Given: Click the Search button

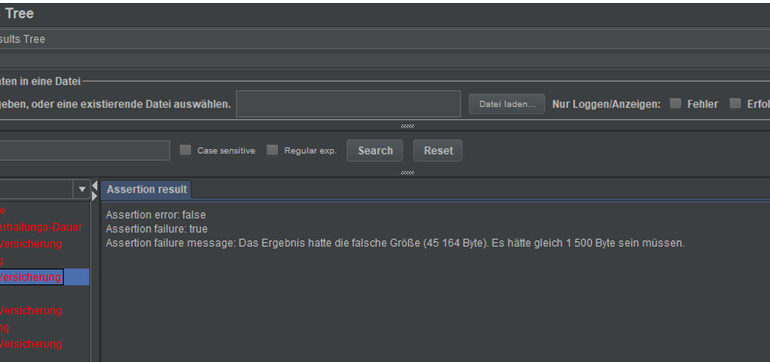Looking at the screenshot, I should [x=375, y=151].
